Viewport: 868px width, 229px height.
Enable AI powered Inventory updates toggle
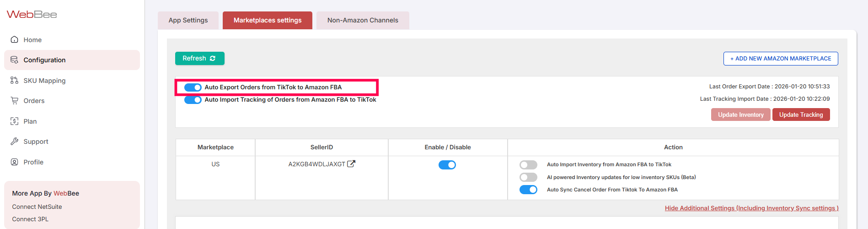pyautogui.click(x=528, y=177)
